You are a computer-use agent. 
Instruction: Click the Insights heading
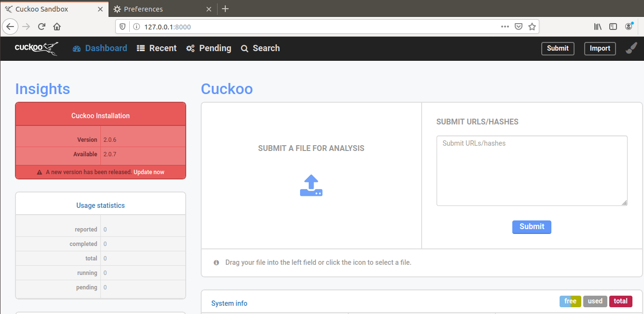point(42,89)
